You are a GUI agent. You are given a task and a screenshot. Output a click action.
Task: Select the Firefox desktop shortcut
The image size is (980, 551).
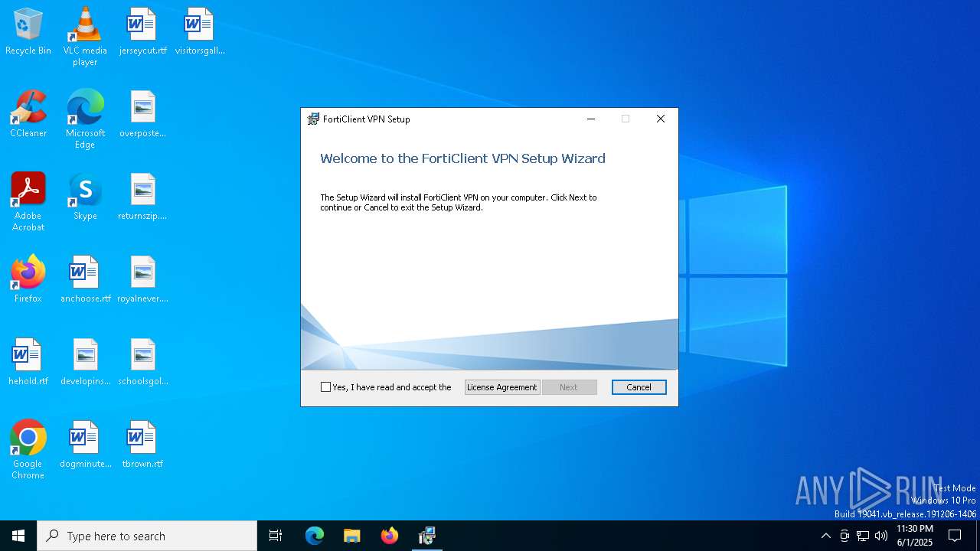point(28,280)
